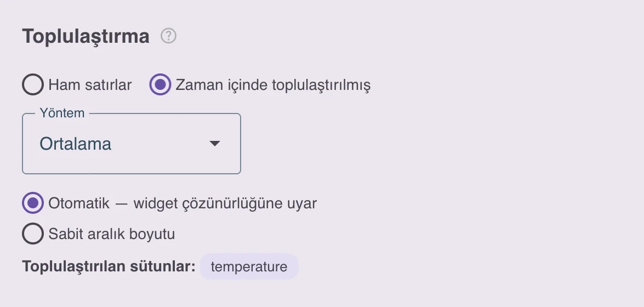Select the Sabit aralık boyutu radio button

tap(33, 234)
